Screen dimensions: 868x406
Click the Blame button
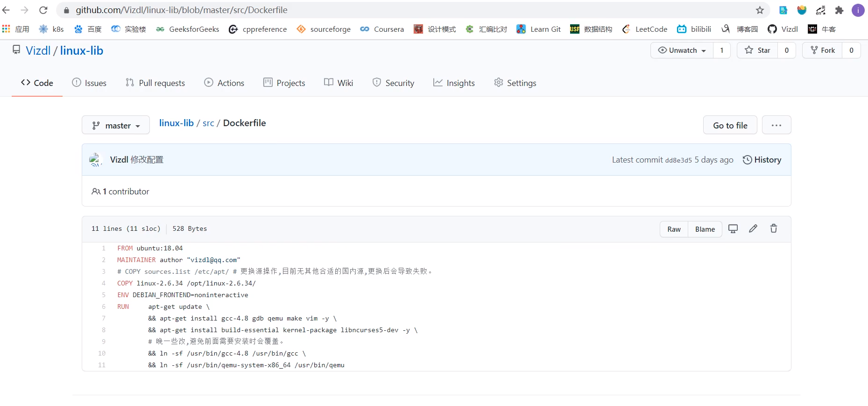[705, 229]
